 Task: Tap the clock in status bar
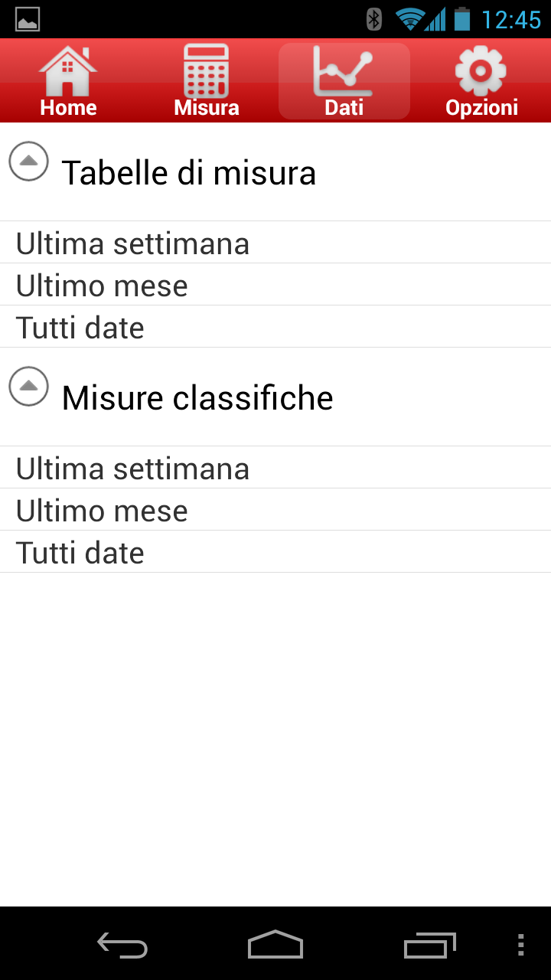pos(511,19)
